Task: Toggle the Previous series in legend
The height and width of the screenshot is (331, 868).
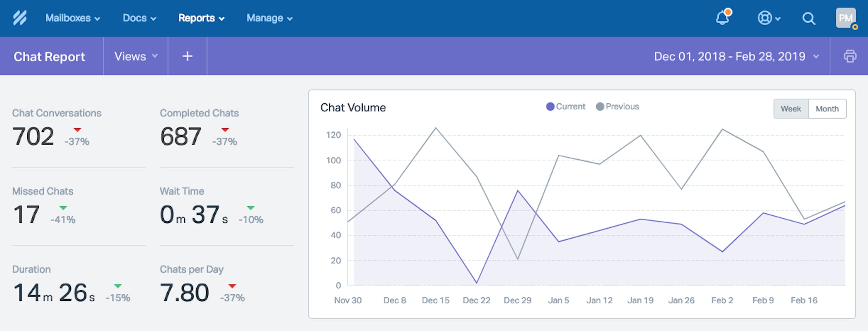Action: pyautogui.click(x=617, y=107)
